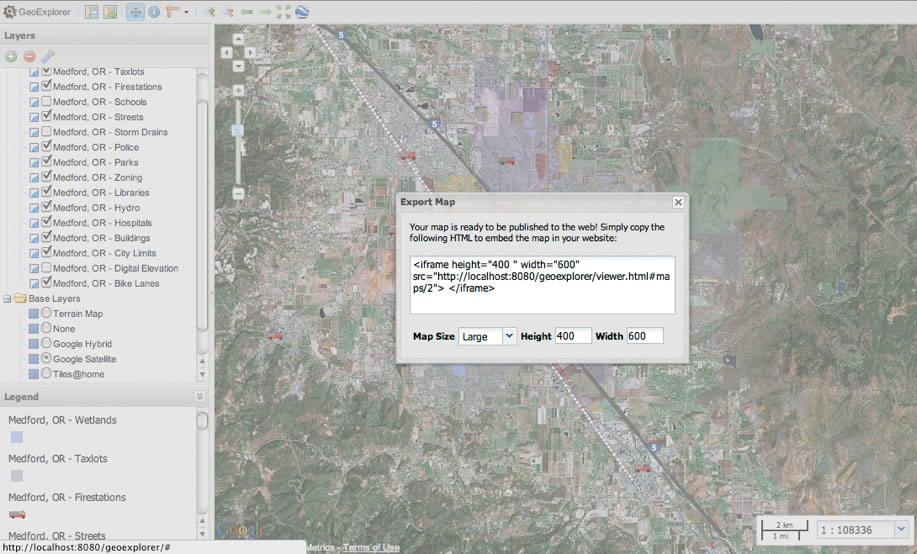Open the map scale dropdown
The width and height of the screenshot is (917, 554).
click(901, 529)
